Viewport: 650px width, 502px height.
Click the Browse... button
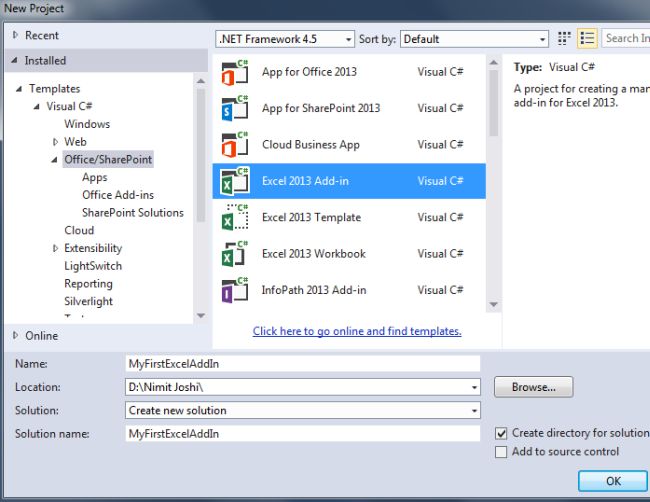click(534, 387)
